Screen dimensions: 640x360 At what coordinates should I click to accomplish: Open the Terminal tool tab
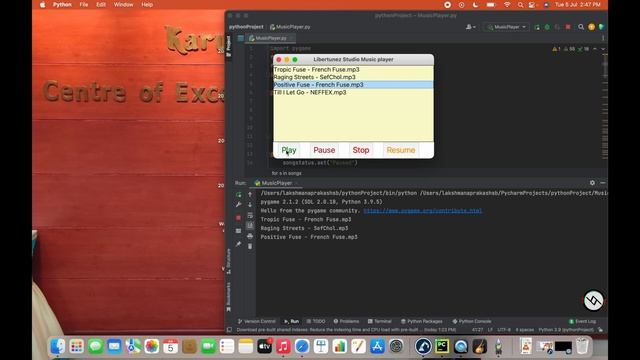(x=380, y=321)
